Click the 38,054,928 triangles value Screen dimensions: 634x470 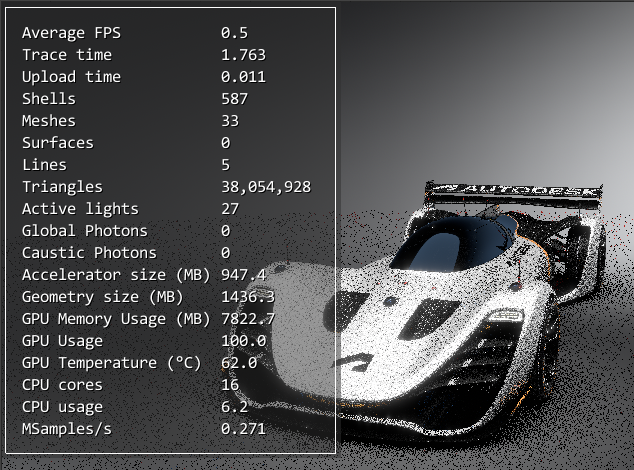click(x=266, y=187)
